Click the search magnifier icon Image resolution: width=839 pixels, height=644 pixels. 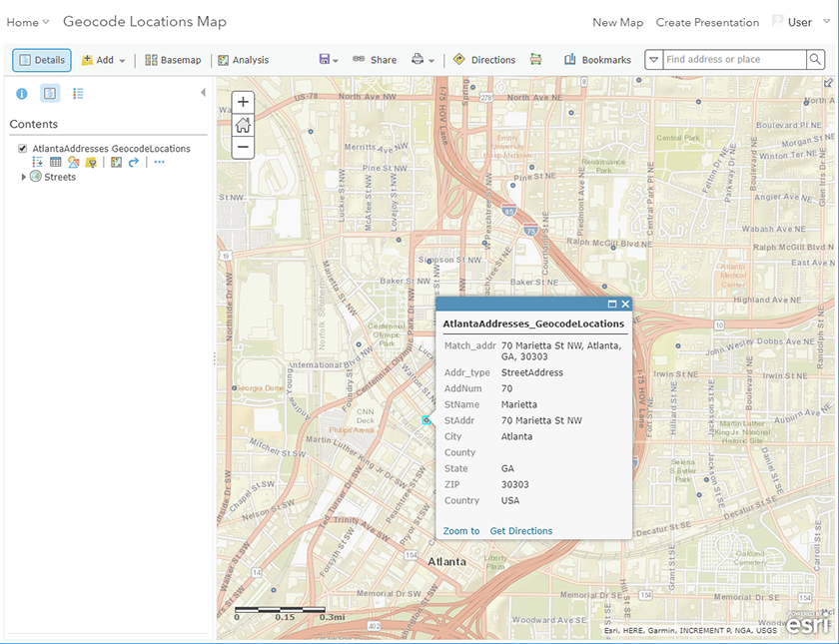pos(815,60)
